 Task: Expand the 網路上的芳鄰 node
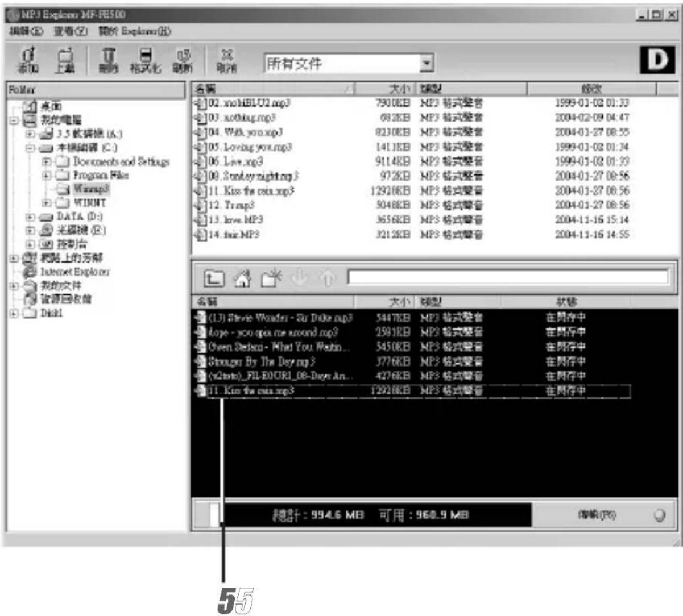click(14, 258)
